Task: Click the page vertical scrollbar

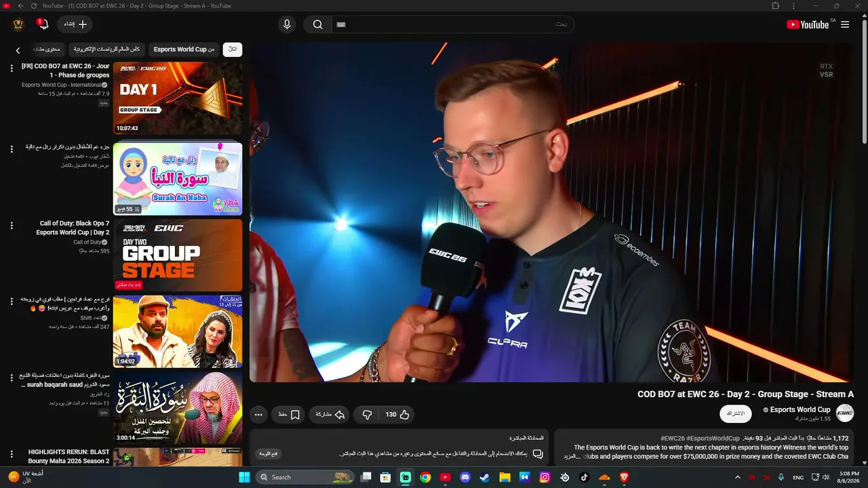Action: (864, 81)
